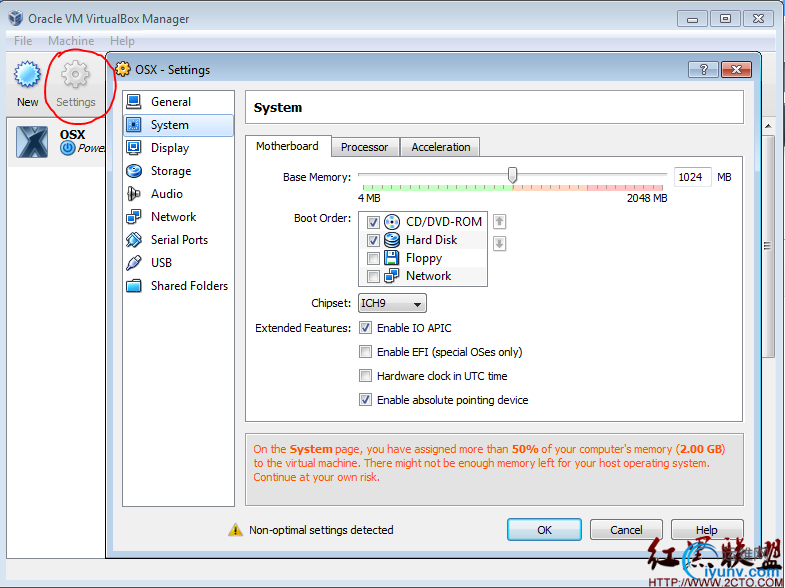Switch to the Processor tab
The image size is (785, 588).
coord(365,147)
